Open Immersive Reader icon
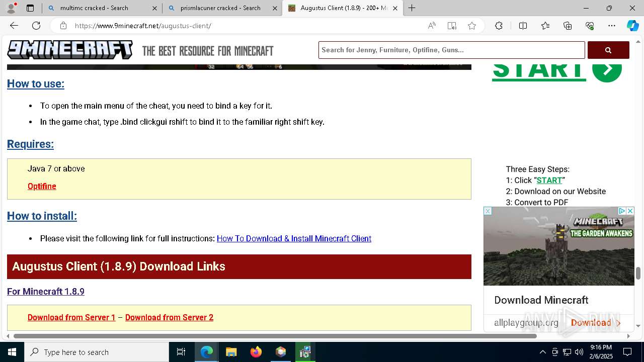 [x=452, y=26]
